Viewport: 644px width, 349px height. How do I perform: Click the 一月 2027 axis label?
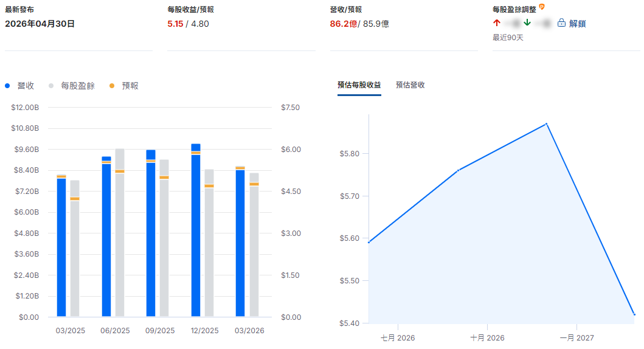(576, 338)
